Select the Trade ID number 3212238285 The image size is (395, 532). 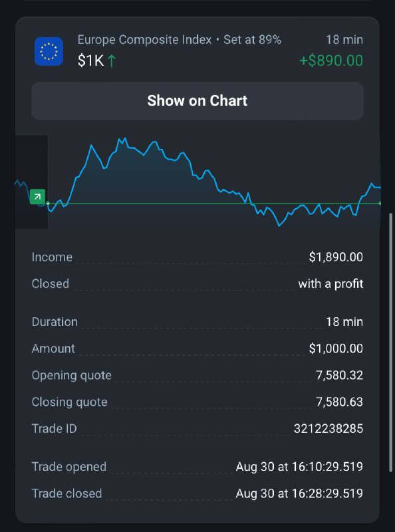click(x=329, y=428)
